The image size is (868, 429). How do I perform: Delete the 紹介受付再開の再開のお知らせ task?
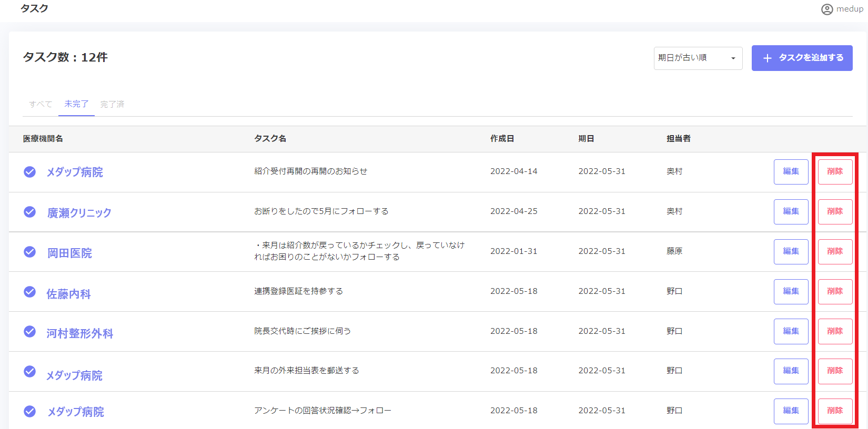click(835, 172)
